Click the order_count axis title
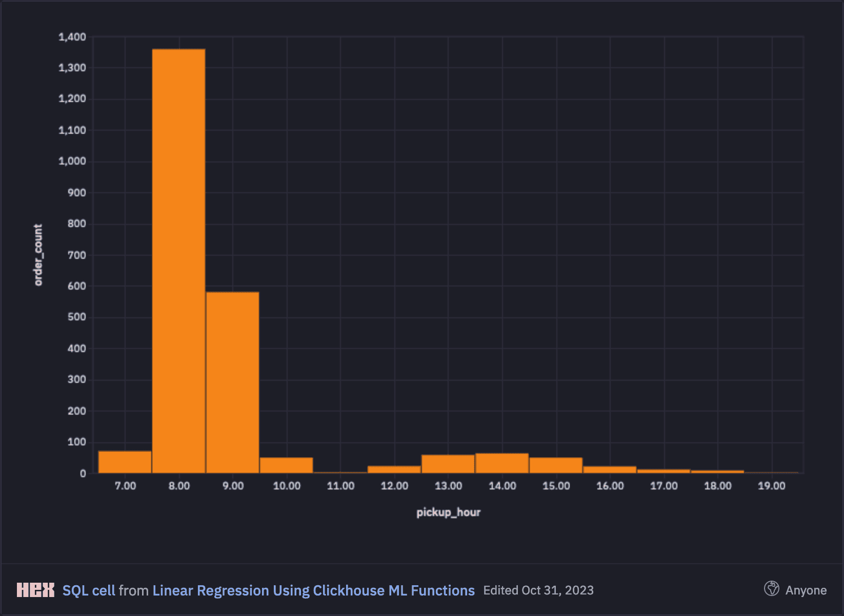Viewport: 844px width, 616px height. 38,255
